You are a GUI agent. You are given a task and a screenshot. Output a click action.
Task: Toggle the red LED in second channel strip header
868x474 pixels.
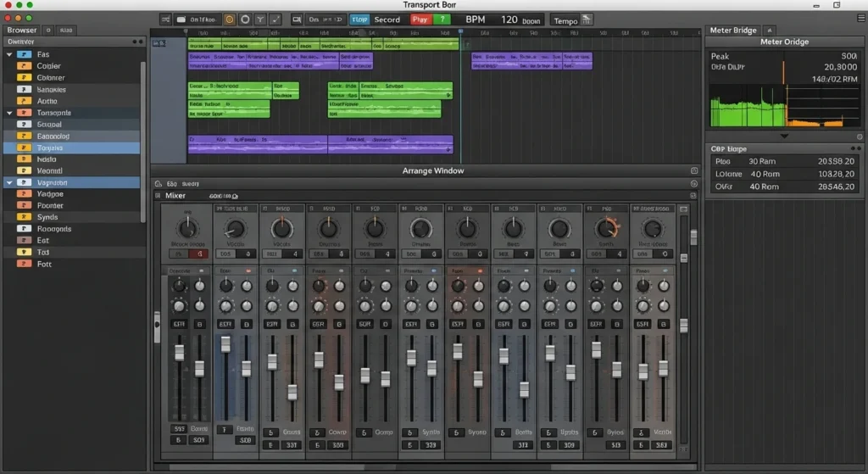pos(248,270)
